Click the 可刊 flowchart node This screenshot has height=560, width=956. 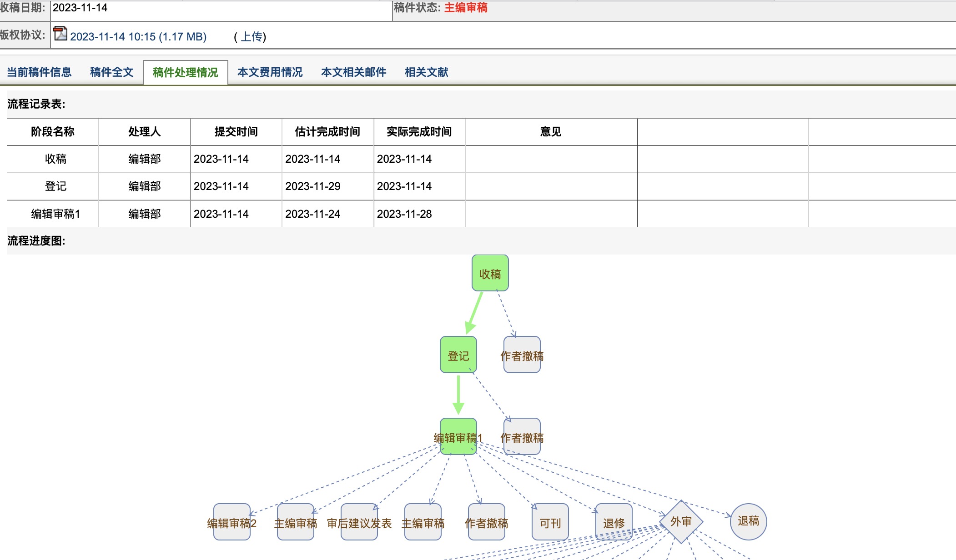tap(550, 522)
